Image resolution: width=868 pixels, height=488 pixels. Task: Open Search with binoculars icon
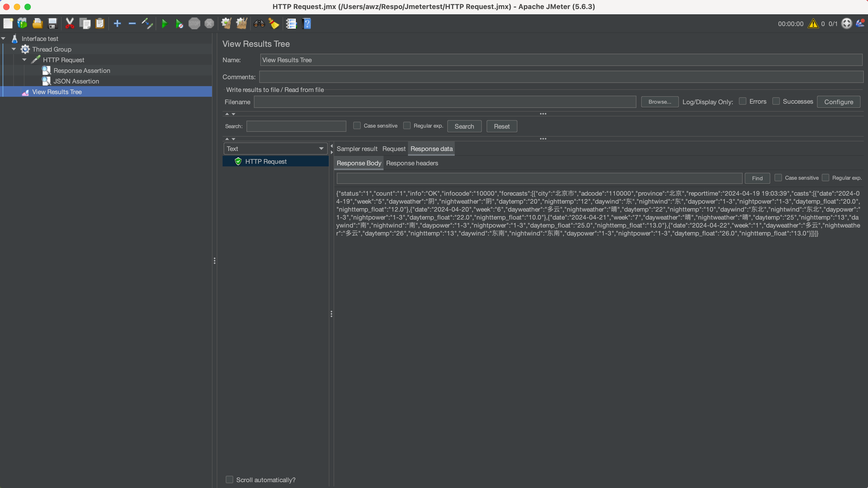point(259,24)
